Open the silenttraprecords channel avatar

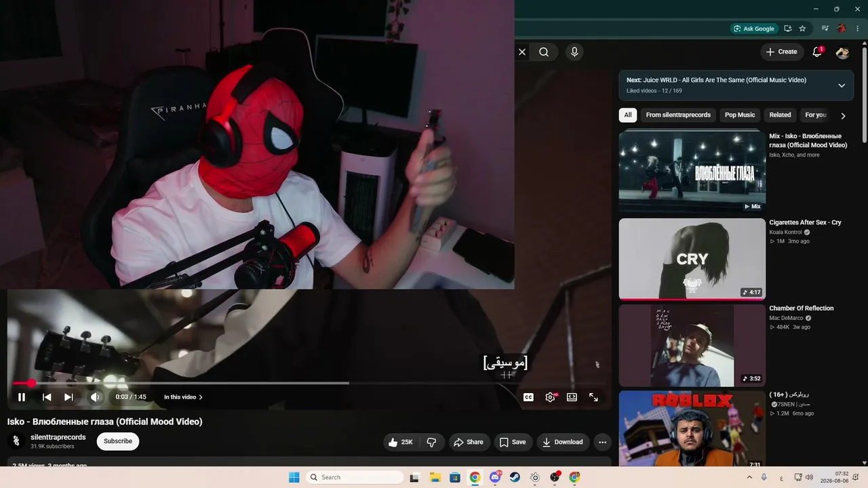[16, 441]
